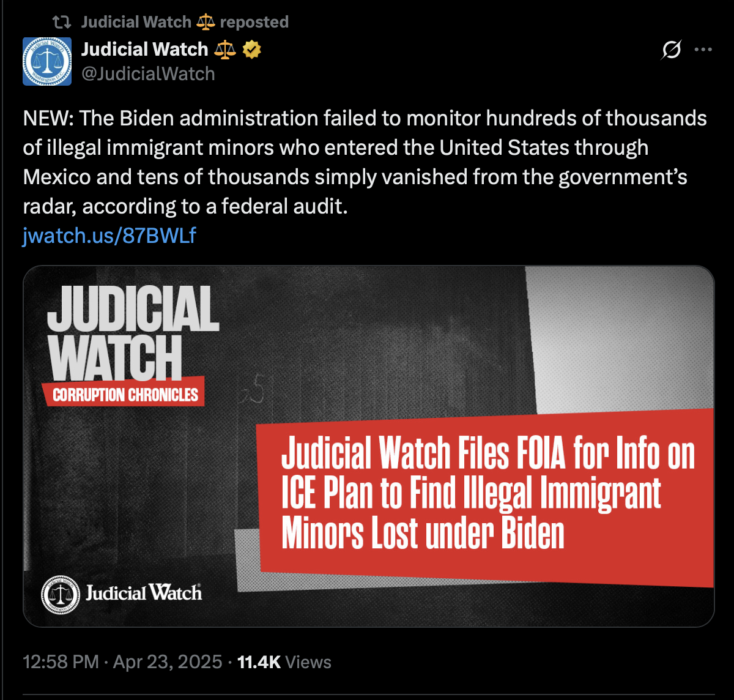The height and width of the screenshot is (700, 734).
Task: Click the scales emoji beside the name
Action: 225,49
